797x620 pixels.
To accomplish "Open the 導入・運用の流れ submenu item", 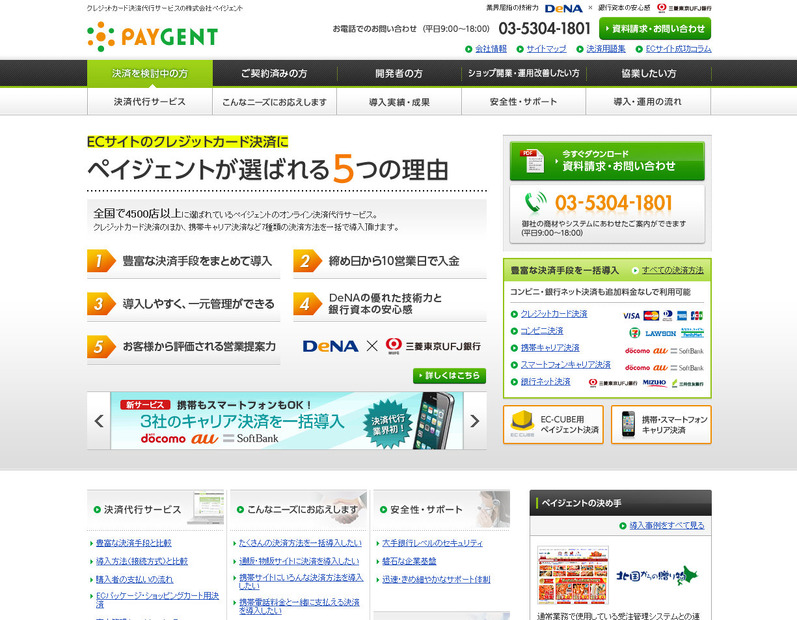I will click(648, 102).
